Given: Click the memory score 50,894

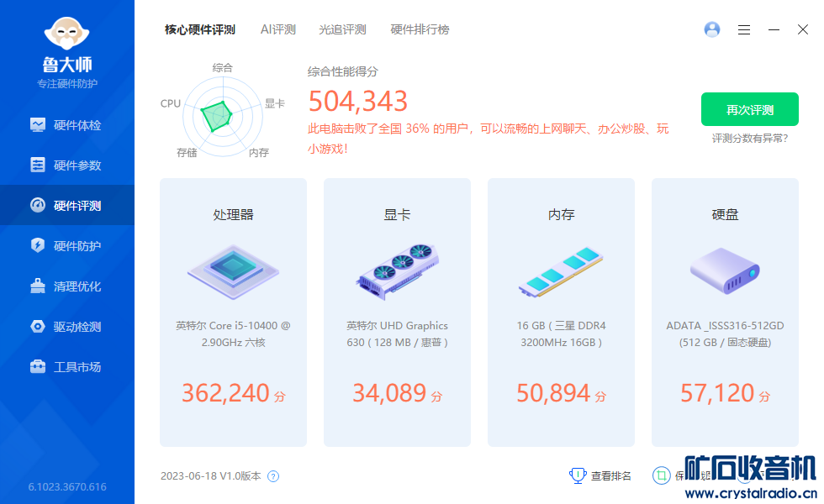Looking at the screenshot, I should coord(553,393).
